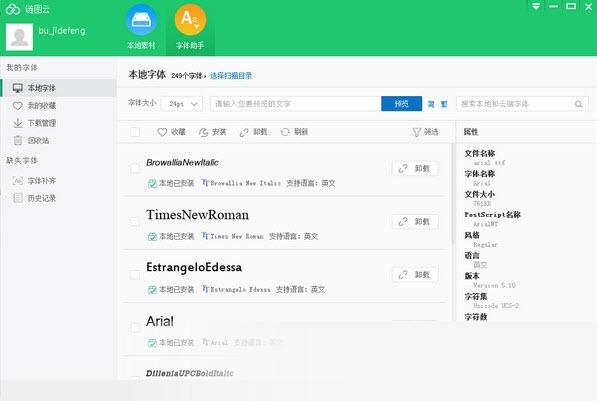Select the TimesNewRoman font preview
This screenshot has width=597, height=401.
tap(197, 215)
